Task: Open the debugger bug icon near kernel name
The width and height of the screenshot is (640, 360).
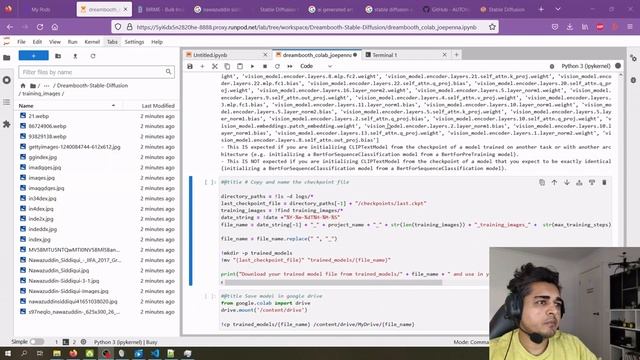Action: [552, 66]
